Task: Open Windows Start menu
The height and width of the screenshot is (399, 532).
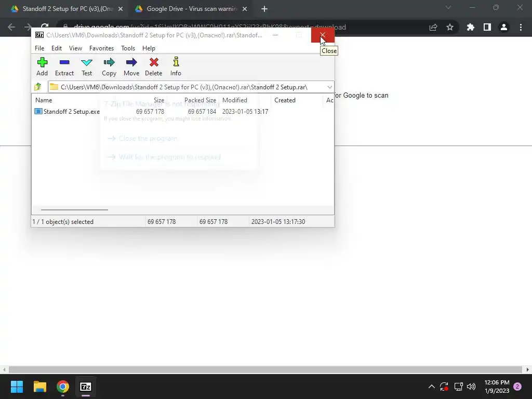Action: click(x=17, y=387)
